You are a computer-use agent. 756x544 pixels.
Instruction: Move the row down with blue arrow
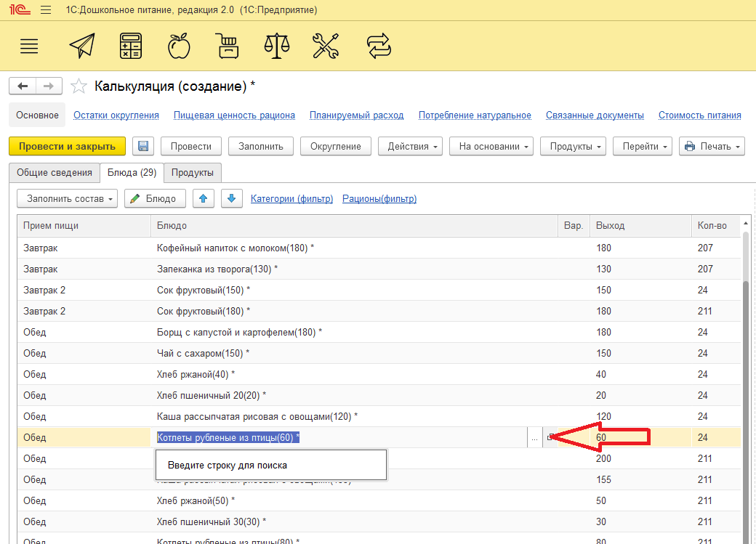pos(231,198)
